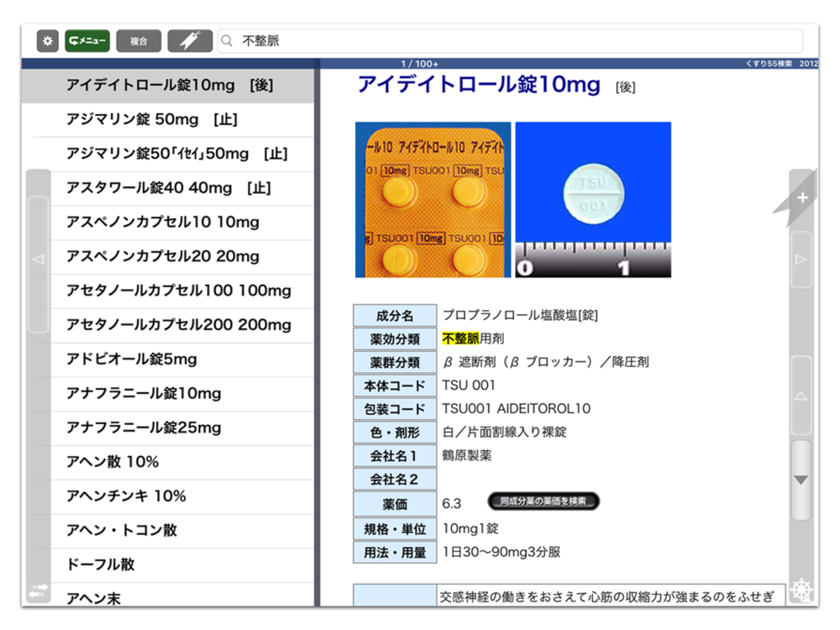Viewport: 840px width, 630px height.
Task: Tap the downward scroll triangle icon
Action: (x=801, y=480)
